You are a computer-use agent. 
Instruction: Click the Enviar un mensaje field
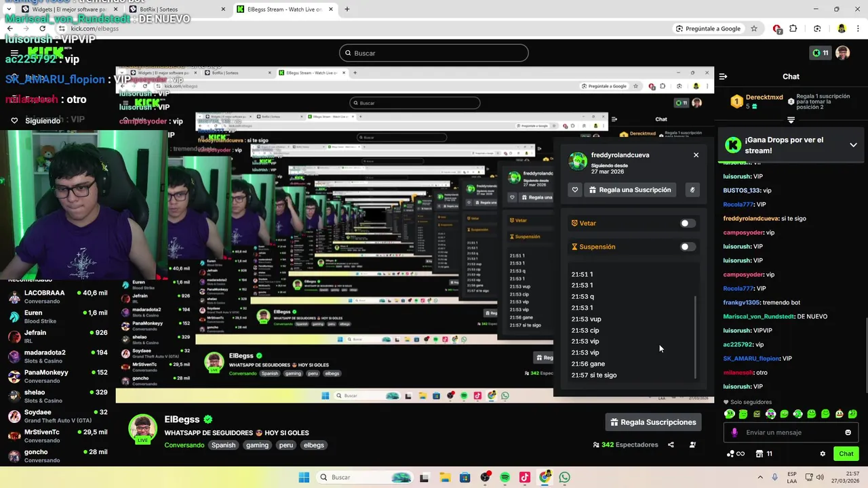791,432
